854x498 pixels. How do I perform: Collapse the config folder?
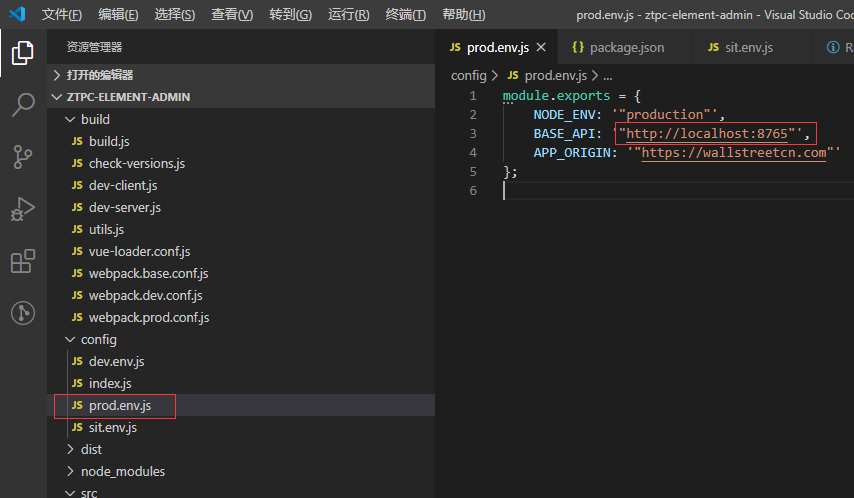click(241, 339)
